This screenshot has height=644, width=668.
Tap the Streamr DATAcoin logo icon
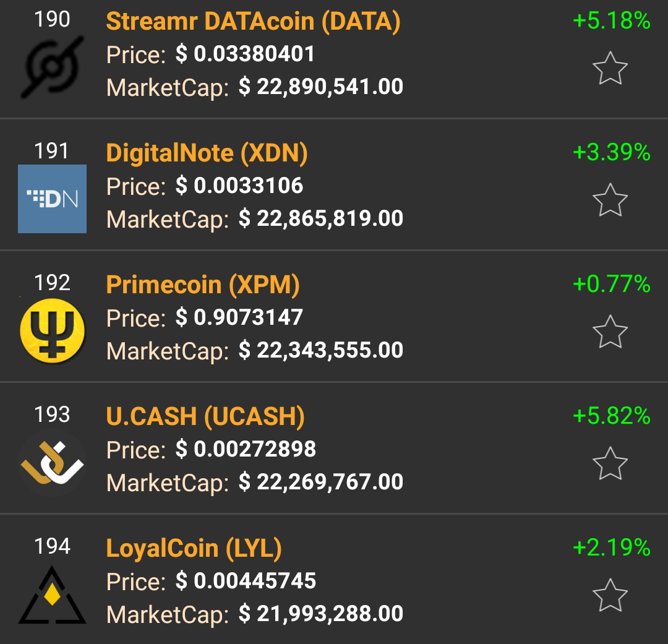point(52,67)
